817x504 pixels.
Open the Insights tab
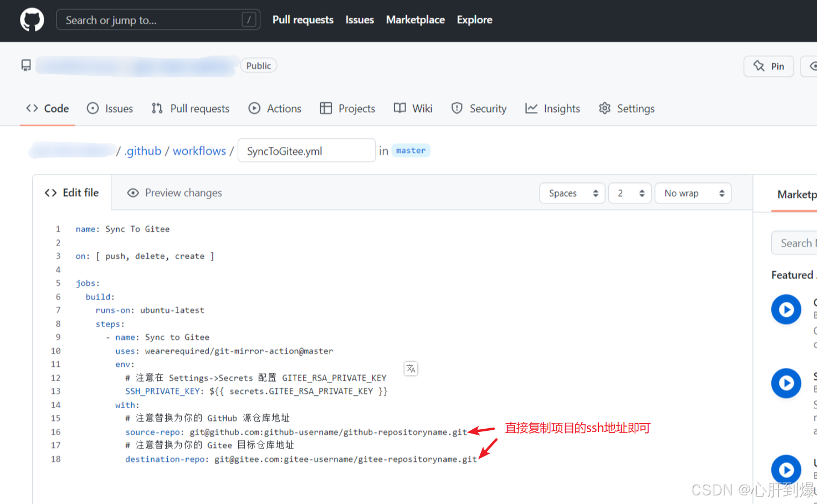point(552,109)
